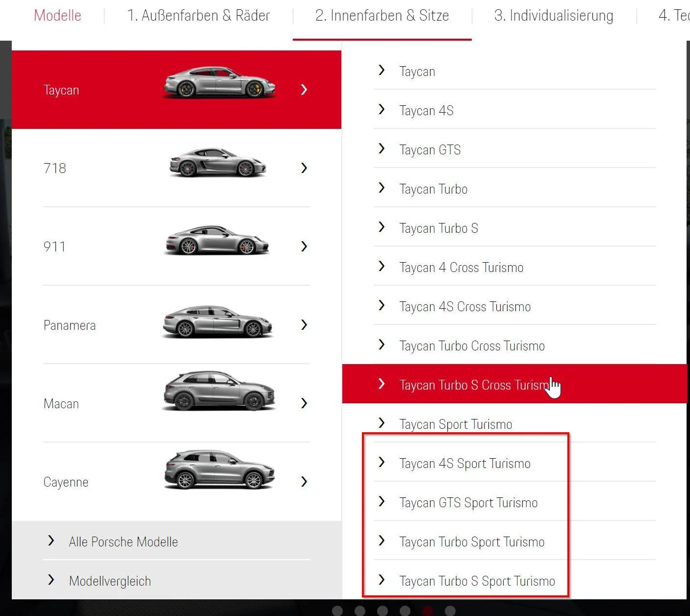Click chevron icon before Taycan Turbo S Sport Turismo

[382, 580]
